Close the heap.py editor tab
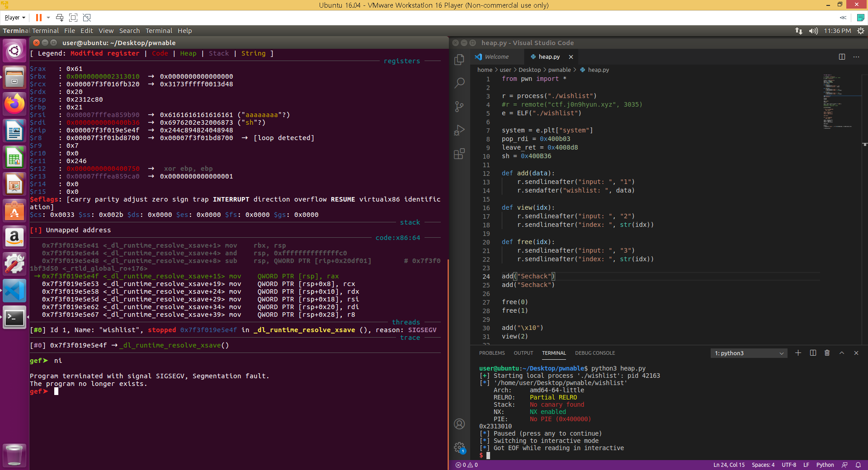Screen dimensions: 868x470 tap(571, 57)
